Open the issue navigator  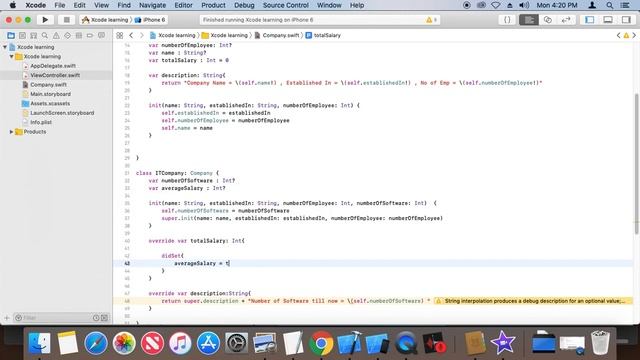(x=56, y=36)
